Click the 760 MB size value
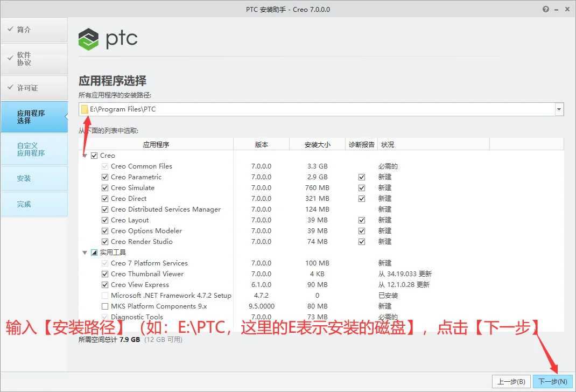Viewport: 576px width, 392px height. point(318,188)
